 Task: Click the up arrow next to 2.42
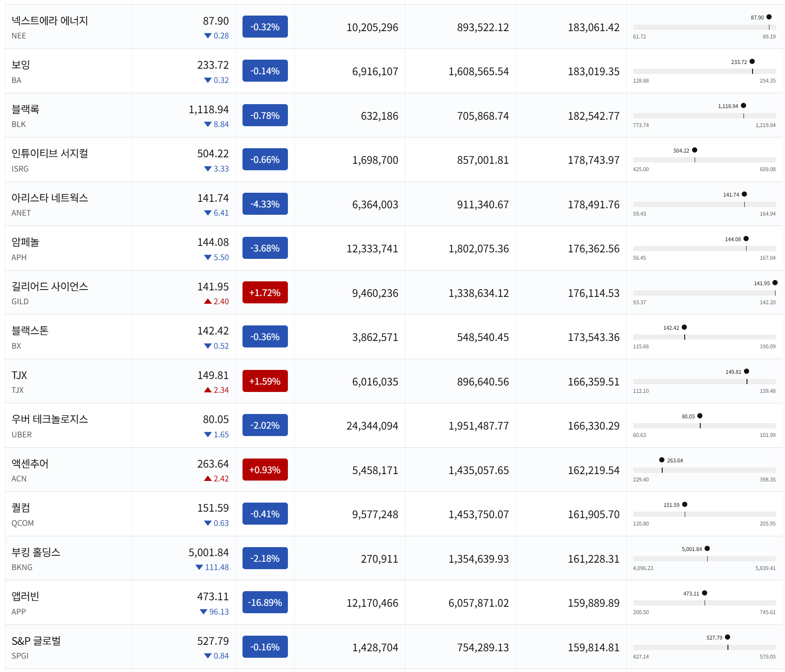[208, 478]
